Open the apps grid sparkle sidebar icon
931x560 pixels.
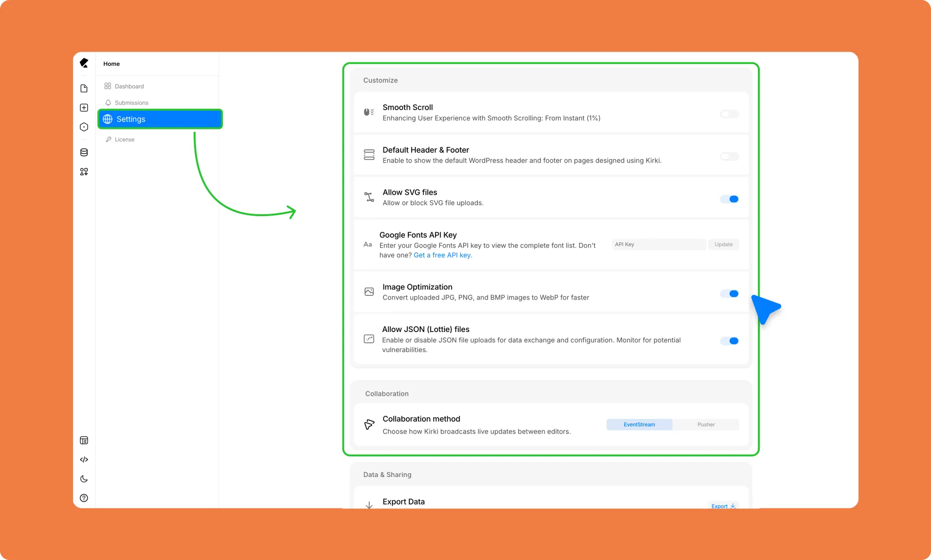(84, 172)
